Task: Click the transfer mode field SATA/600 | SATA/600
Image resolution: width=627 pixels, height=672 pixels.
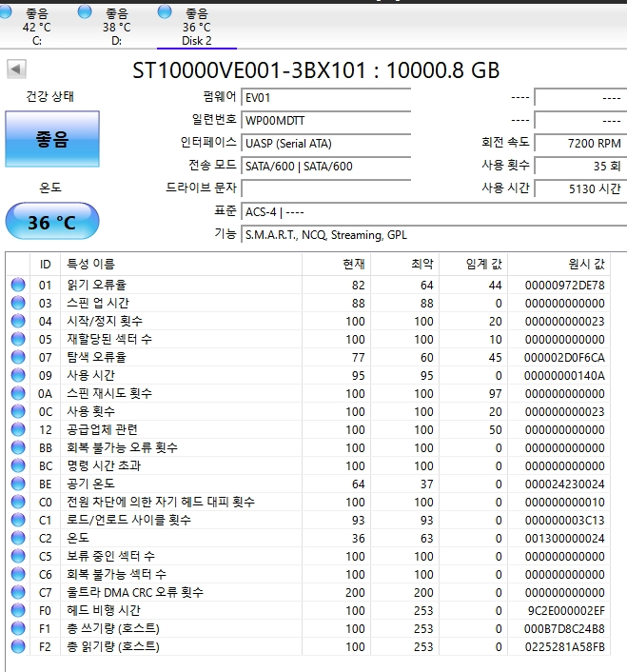Action: (326, 166)
